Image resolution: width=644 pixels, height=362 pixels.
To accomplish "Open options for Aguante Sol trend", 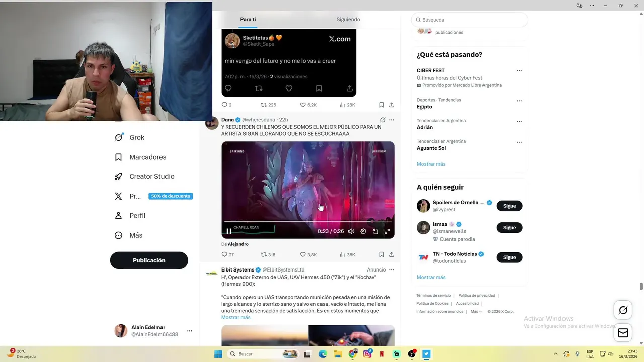I will [x=519, y=142].
